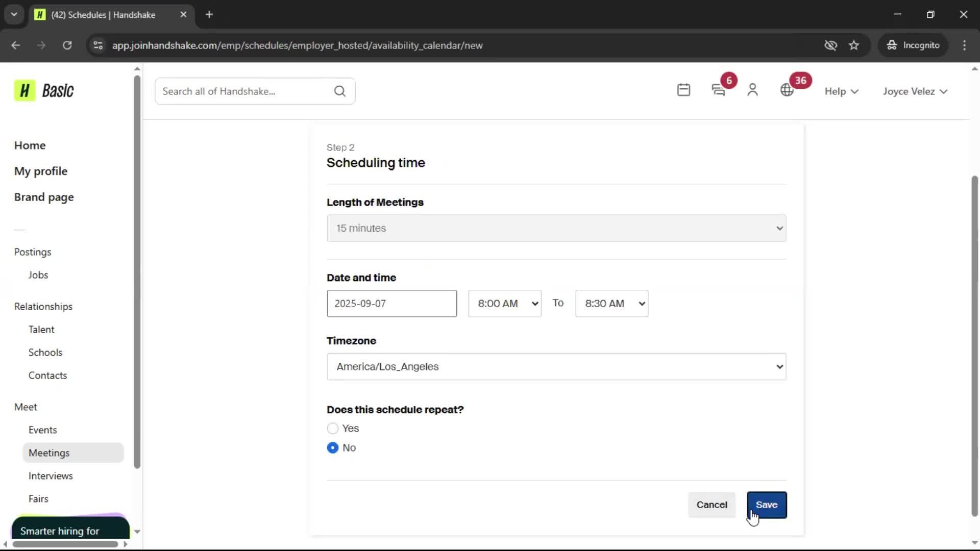Click the page vertical scrollbar

pyautogui.click(x=974, y=346)
